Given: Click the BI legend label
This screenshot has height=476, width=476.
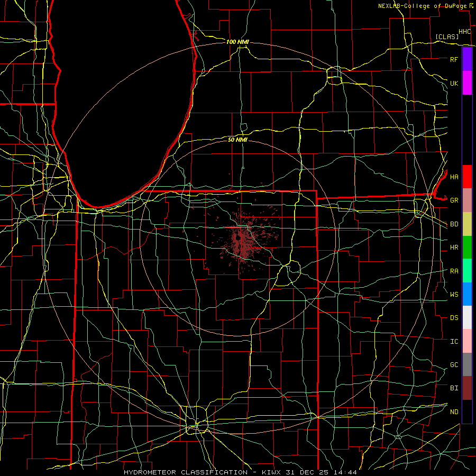Looking at the screenshot, I should pos(454,388).
